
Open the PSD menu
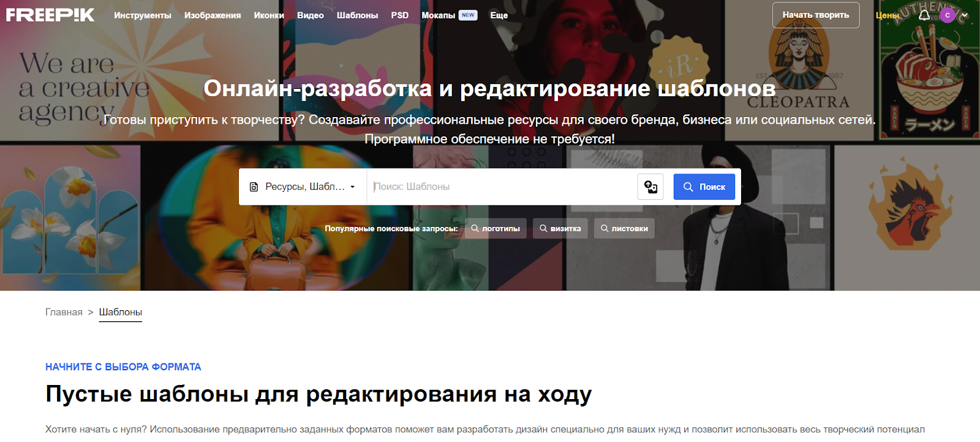pyautogui.click(x=400, y=15)
